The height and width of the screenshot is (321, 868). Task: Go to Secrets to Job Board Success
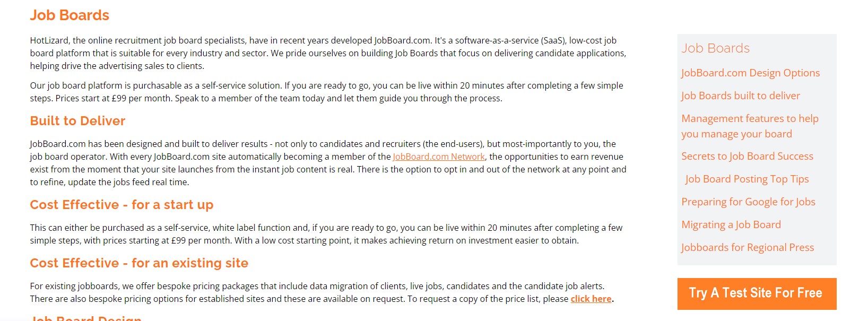click(x=747, y=157)
